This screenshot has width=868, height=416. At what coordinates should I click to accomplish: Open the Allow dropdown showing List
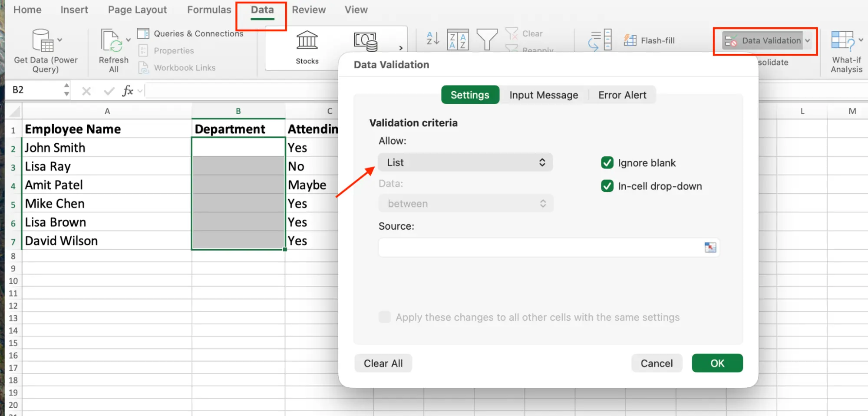point(465,162)
